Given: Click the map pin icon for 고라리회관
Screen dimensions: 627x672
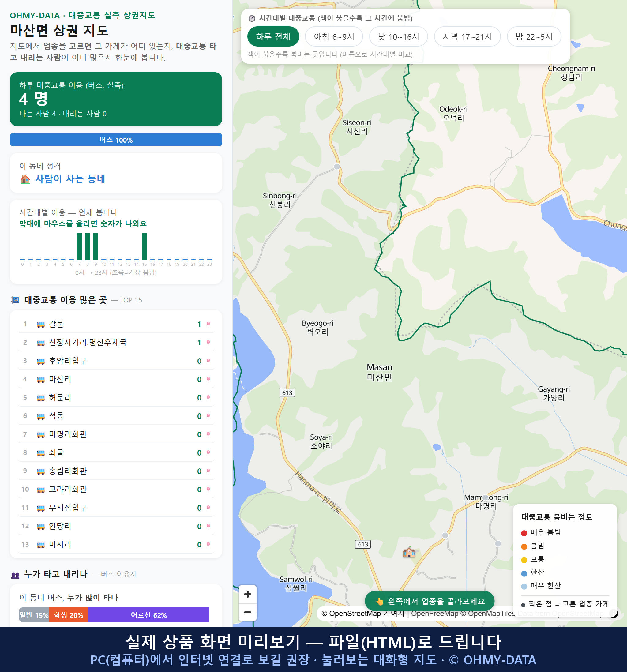Looking at the screenshot, I should coord(208,490).
